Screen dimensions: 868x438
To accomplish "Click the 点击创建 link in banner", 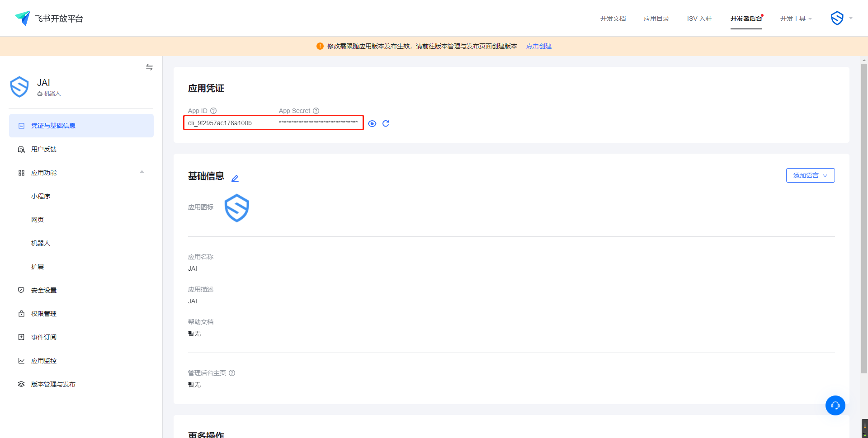I will (x=538, y=46).
